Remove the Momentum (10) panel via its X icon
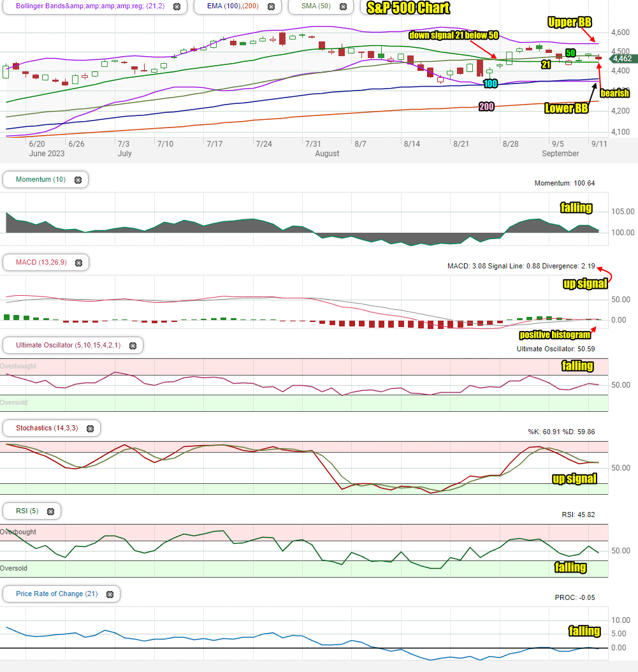This screenshot has width=638, height=672. [x=78, y=180]
